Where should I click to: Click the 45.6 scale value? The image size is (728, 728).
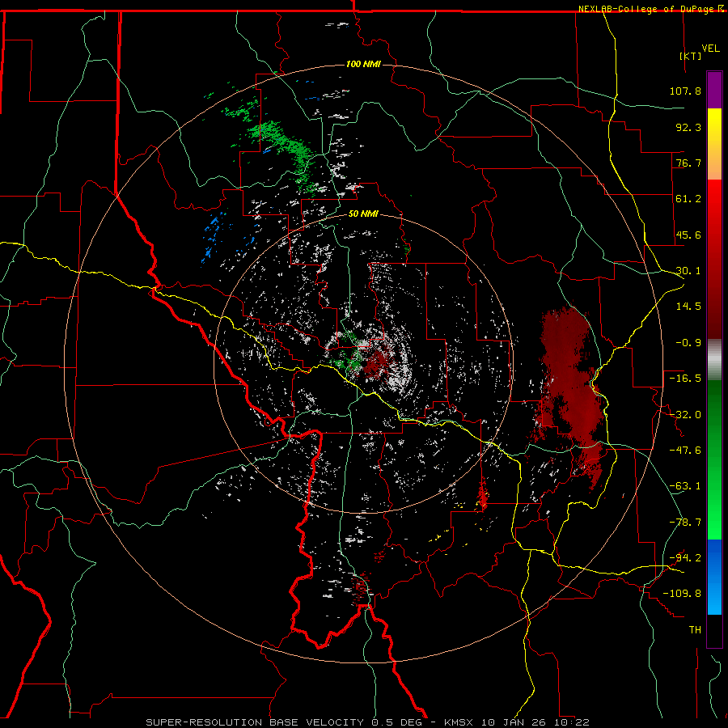point(688,235)
